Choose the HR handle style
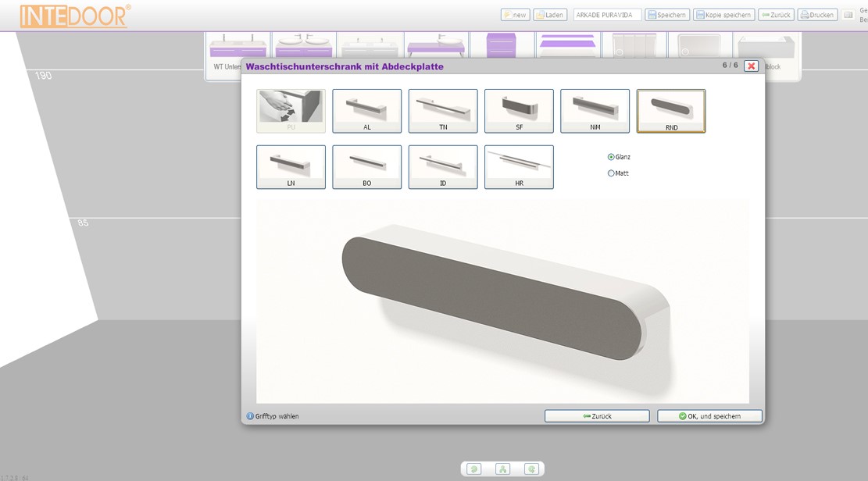This screenshot has width=868, height=481. [x=519, y=167]
